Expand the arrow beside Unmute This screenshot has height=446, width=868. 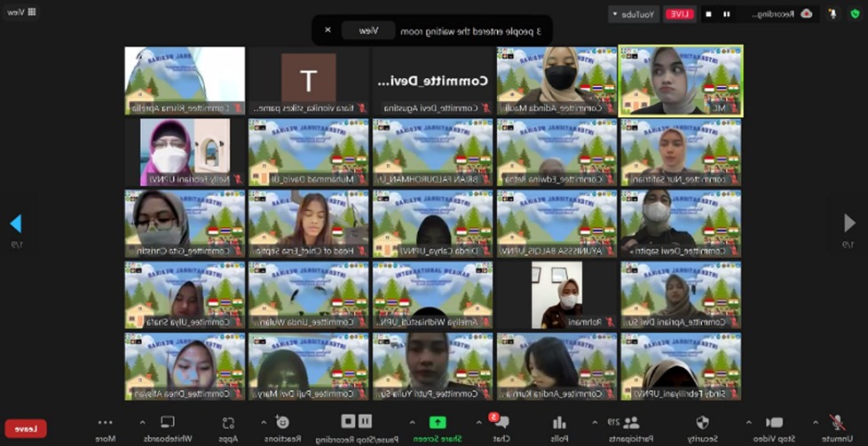[x=815, y=422]
